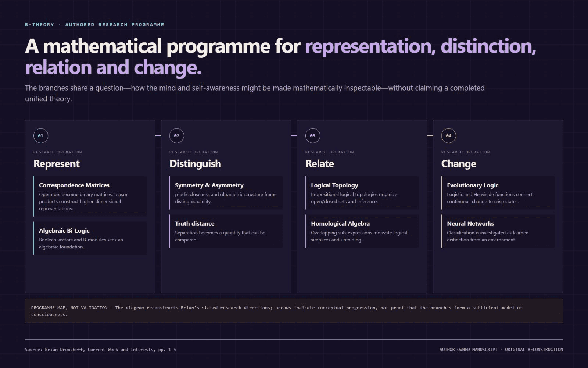Click 'p-adic closeness and ultrametric' description
The width and height of the screenshot is (588, 368).
coord(226,198)
